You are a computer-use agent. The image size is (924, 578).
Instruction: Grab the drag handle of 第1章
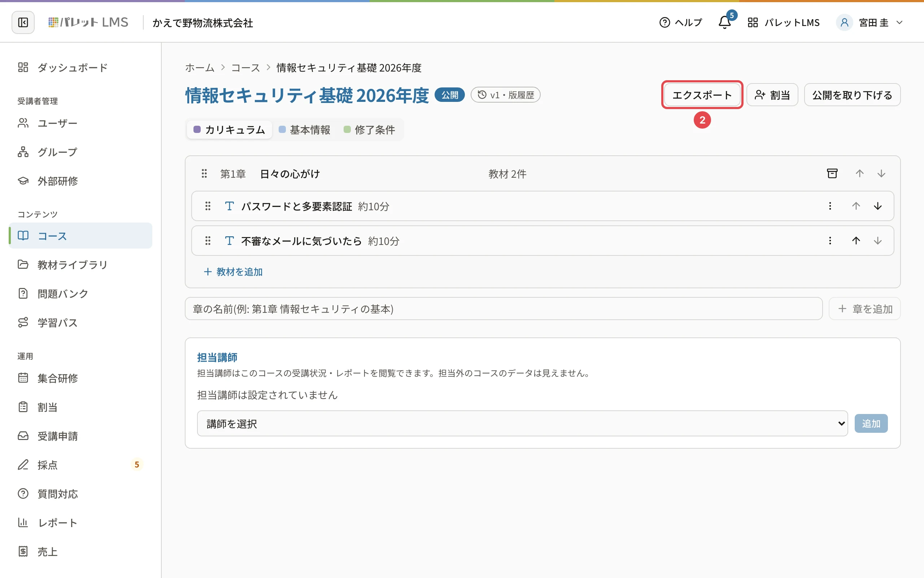pyautogui.click(x=204, y=174)
